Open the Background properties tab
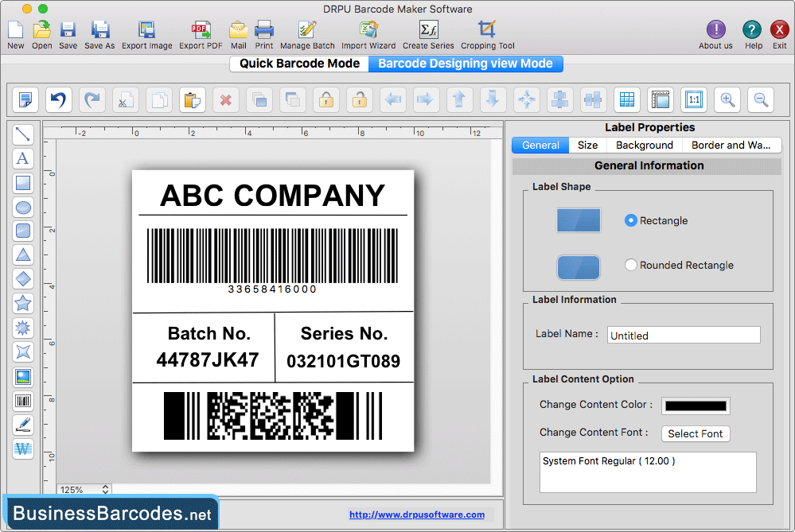Screen dimensions: 795x532 645,146
